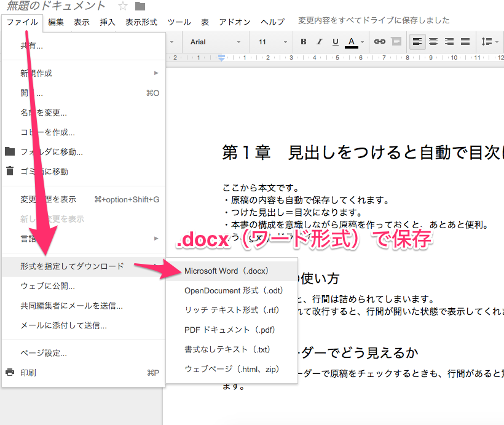Viewport: 504px width, 425px height.
Task: Click the move-to-folder icon beside the title
Action: pyautogui.click(x=140, y=6)
